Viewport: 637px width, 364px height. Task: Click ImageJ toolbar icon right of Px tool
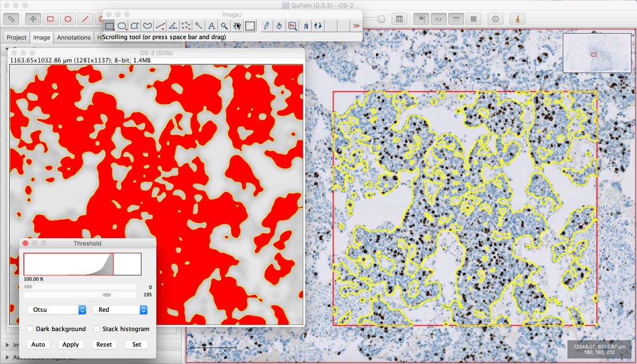(x=306, y=26)
